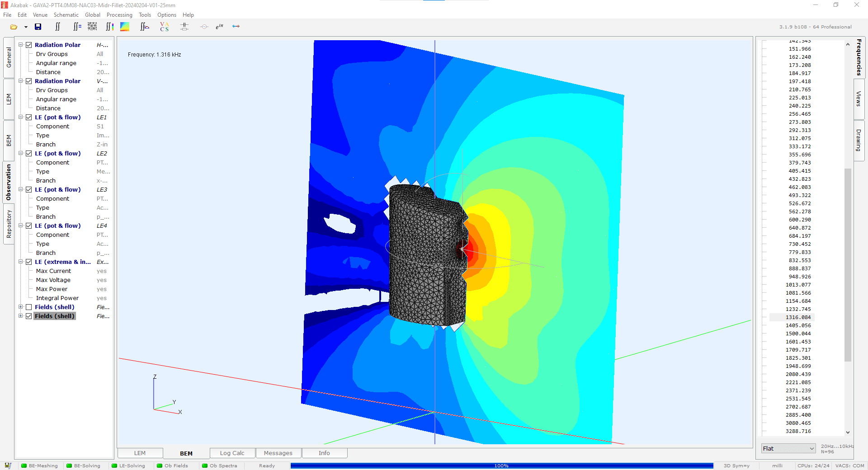Toggle the LE1 (pot & flow) checkbox
The height and width of the screenshot is (470, 868).
[x=29, y=117]
